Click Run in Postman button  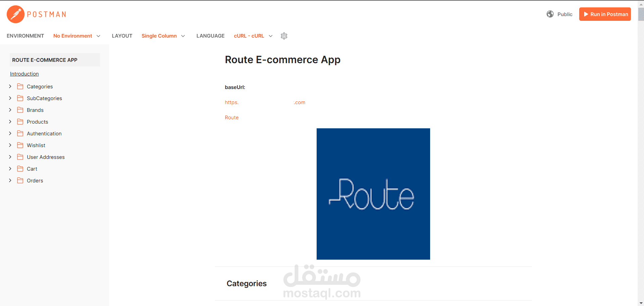point(605,14)
